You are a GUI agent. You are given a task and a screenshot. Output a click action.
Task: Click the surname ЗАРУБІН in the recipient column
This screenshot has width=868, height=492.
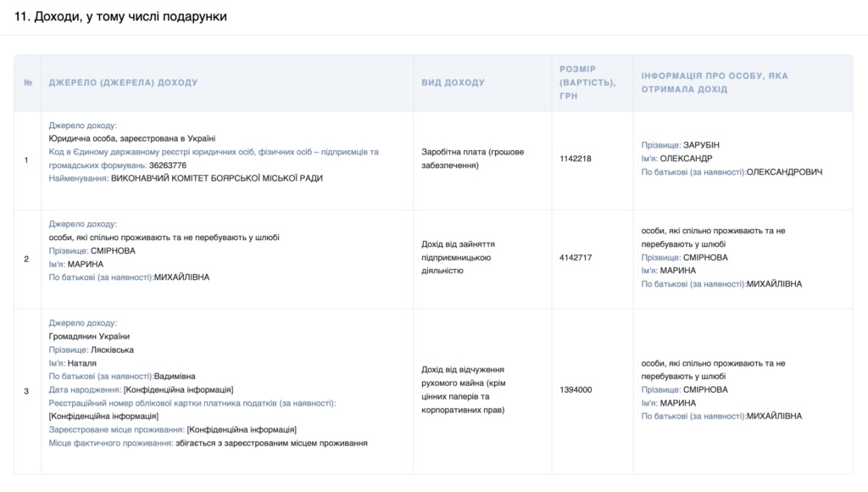click(x=701, y=145)
